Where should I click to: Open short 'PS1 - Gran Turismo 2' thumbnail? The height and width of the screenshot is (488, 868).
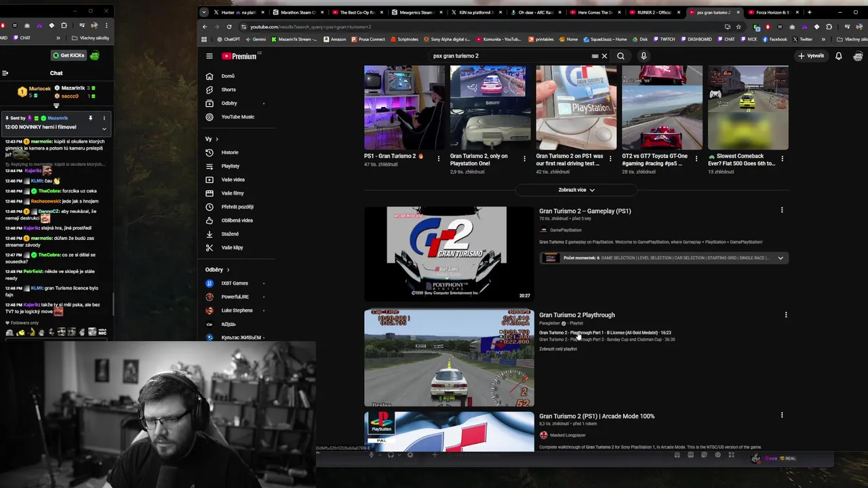(x=404, y=107)
